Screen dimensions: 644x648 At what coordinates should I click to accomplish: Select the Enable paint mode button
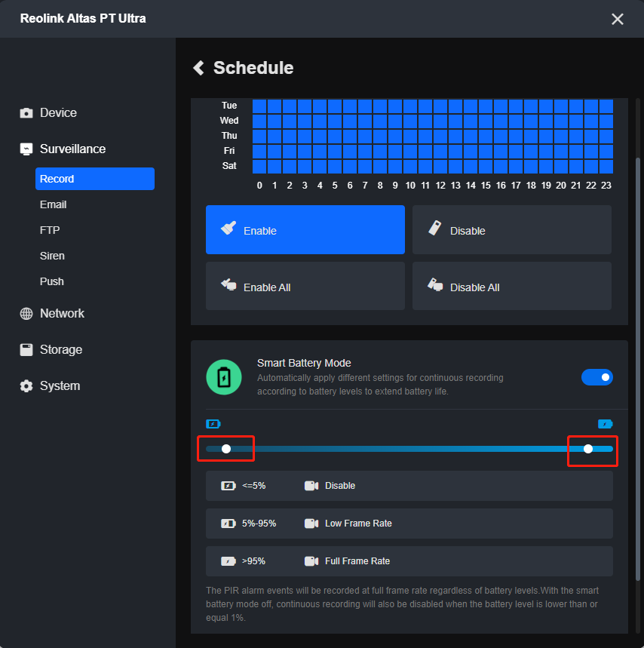(x=305, y=230)
